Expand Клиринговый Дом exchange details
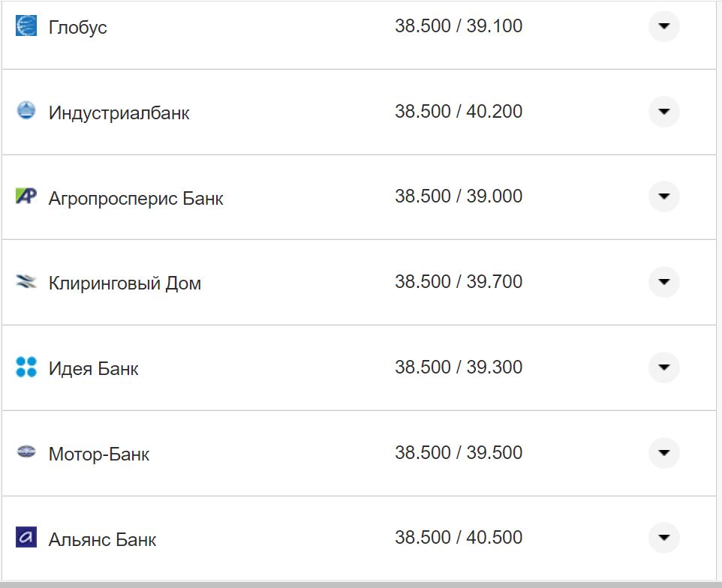722x588 pixels. 663,282
